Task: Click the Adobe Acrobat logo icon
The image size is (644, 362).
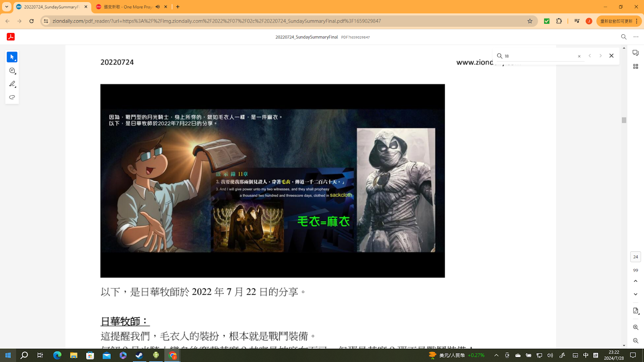Action: pos(11,37)
